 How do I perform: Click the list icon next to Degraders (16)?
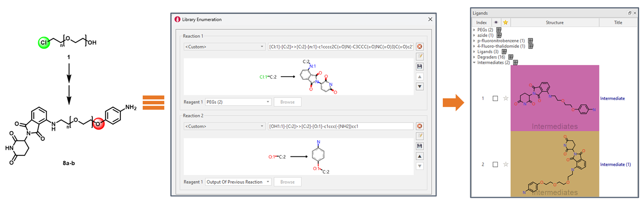511,57
